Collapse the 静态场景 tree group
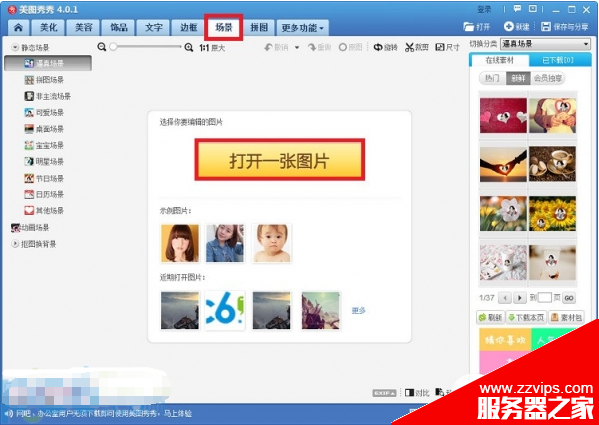599x425 pixels. tap(15, 48)
